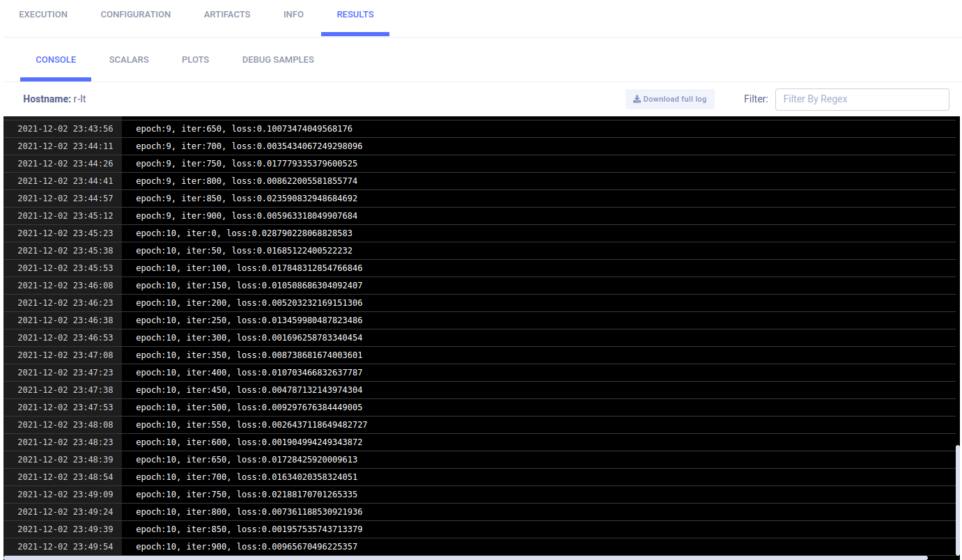Click the timestamp 2021-12-02 23:49:54
This screenshot has height=560, width=962.
tap(65, 547)
